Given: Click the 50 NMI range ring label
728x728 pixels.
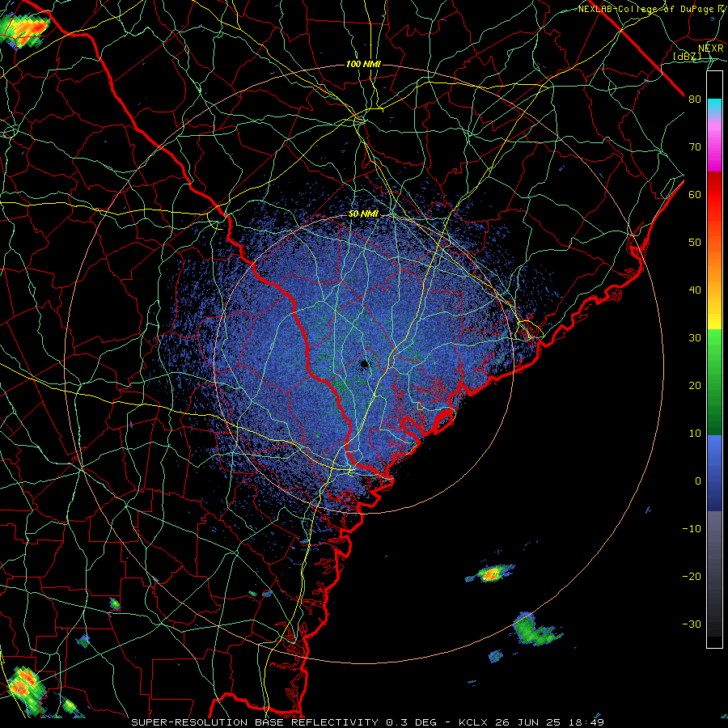Looking at the screenshot, I should tap(363, 214).
